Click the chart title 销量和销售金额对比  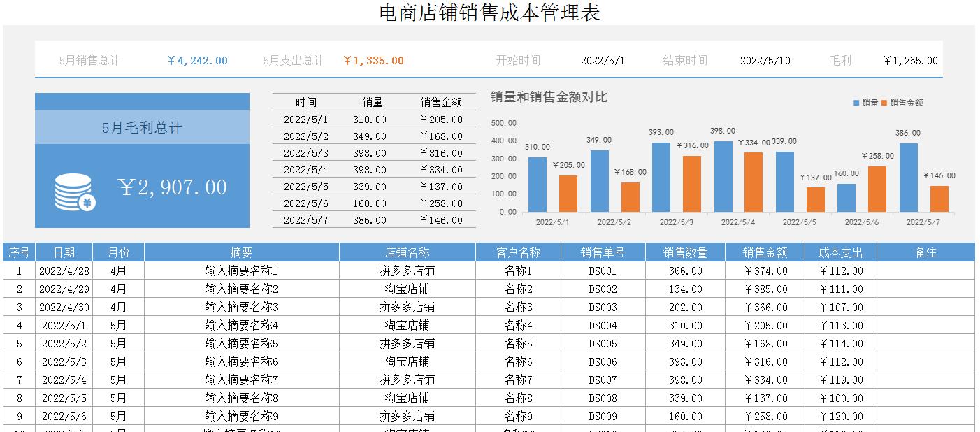coord(547,97)
